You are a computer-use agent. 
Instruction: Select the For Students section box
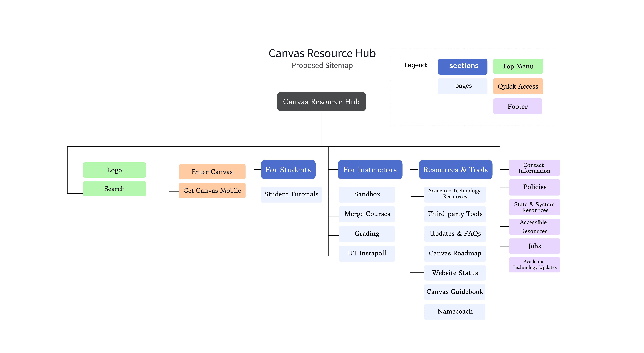[288, 170]
